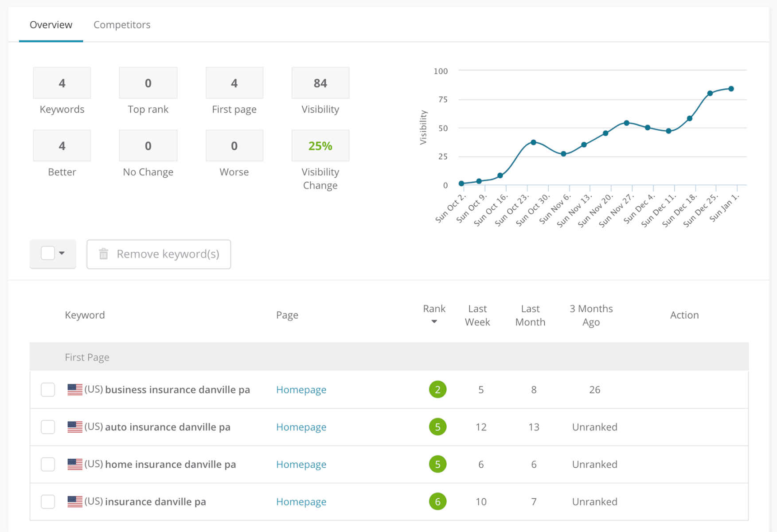Open Homepage link for home insurance danville pa

coord(301,464)
